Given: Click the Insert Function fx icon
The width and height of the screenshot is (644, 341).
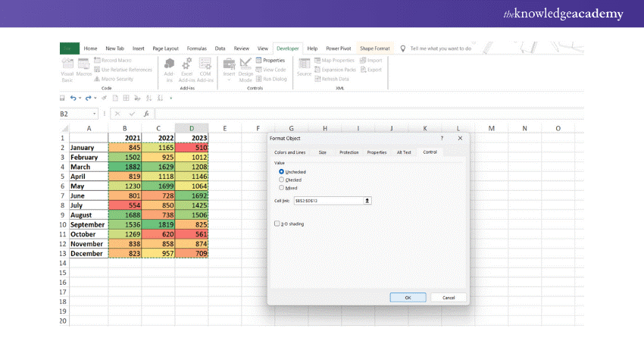Looking at the screenshot, I should tap(145, 114).
